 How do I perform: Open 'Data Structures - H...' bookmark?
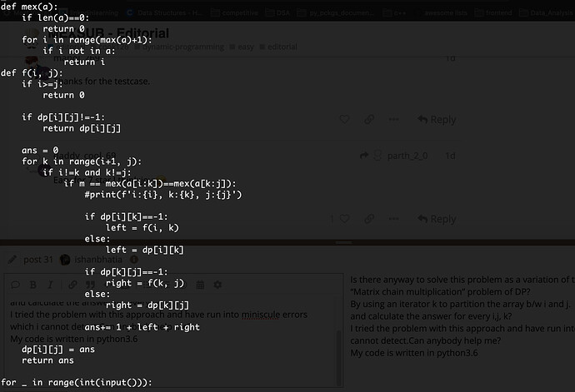[164, 12]
